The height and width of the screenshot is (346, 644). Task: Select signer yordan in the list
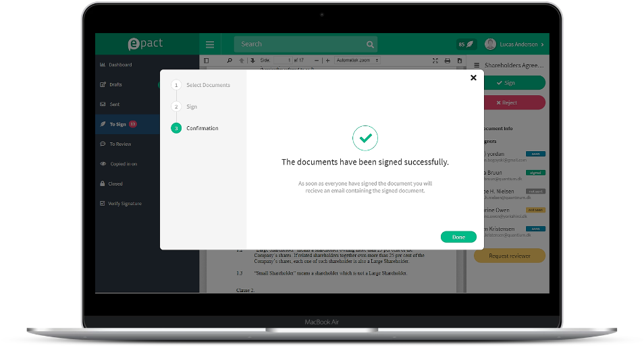pyautogui.click(x=514, y=156)
